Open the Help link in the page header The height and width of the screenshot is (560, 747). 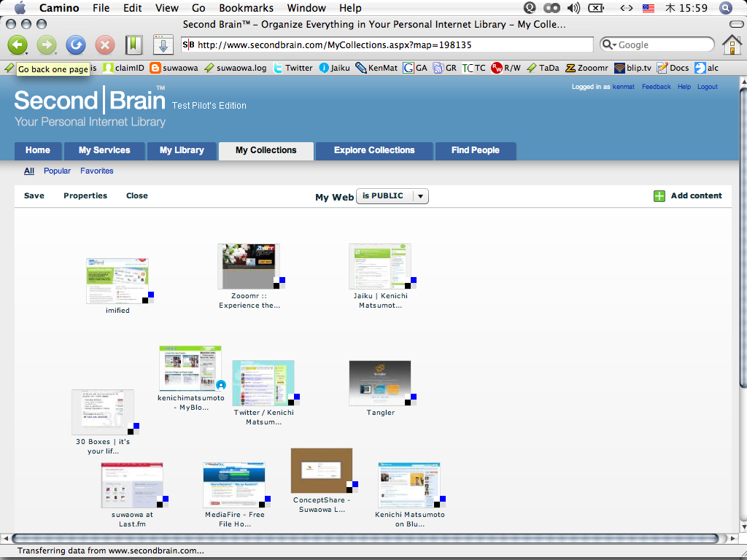point(684,87)
